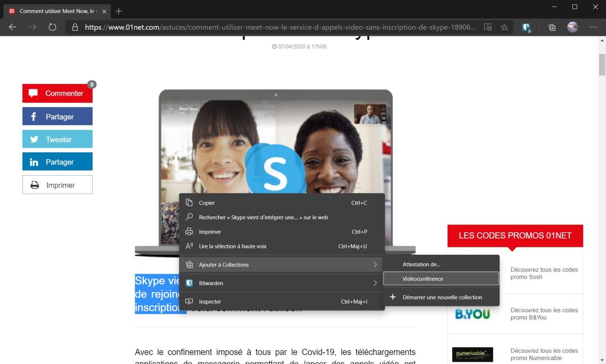Select Rechercher Skype vient d'intégrer sur le web

point(282,217)
